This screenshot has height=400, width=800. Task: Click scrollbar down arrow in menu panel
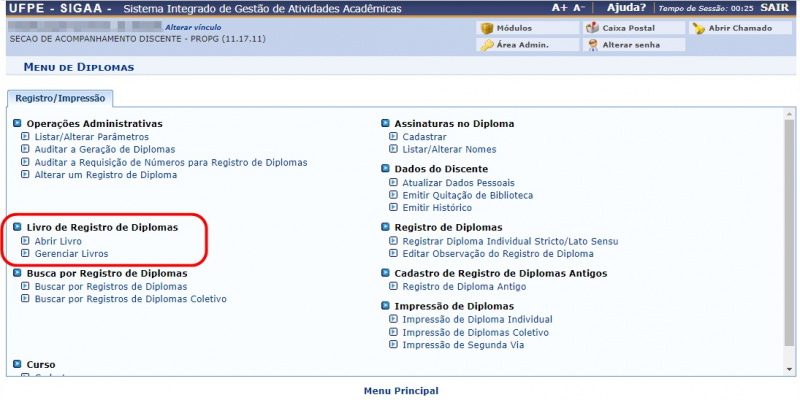click(x=790, y=369)
